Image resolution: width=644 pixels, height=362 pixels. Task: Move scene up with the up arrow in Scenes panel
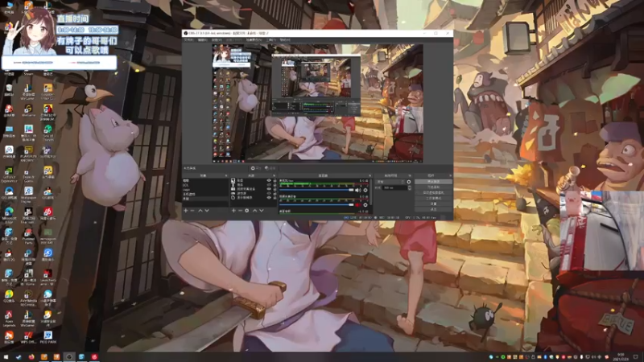[x=200, y=211]
